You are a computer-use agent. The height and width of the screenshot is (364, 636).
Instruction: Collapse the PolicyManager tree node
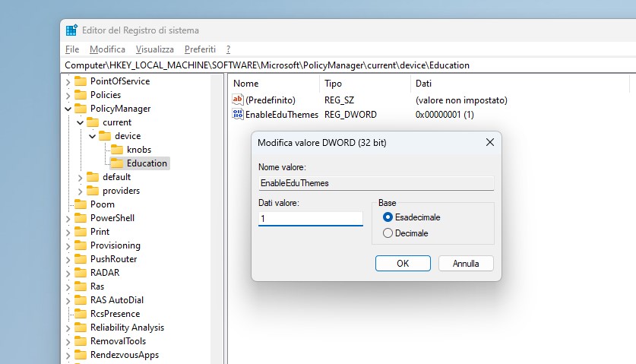click(x=68, y=109)
